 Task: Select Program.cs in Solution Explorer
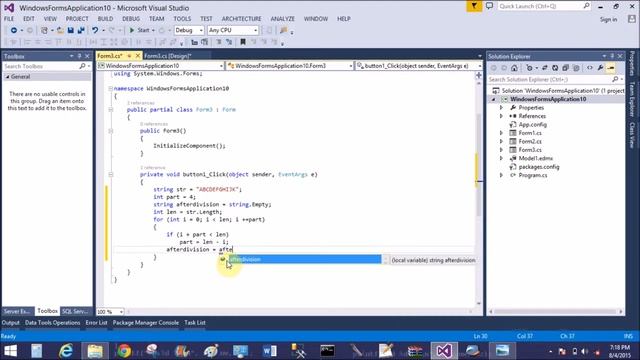pos(533,176)
